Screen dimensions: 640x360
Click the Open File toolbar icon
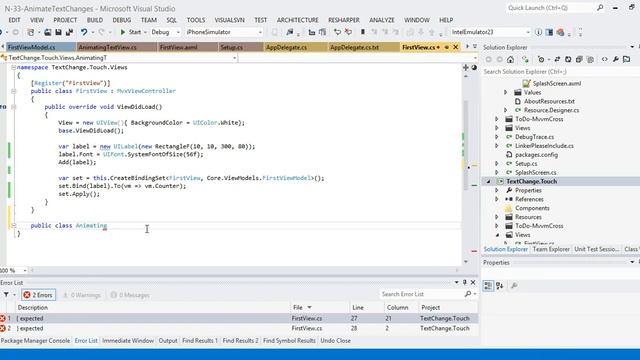click(48, 32)
